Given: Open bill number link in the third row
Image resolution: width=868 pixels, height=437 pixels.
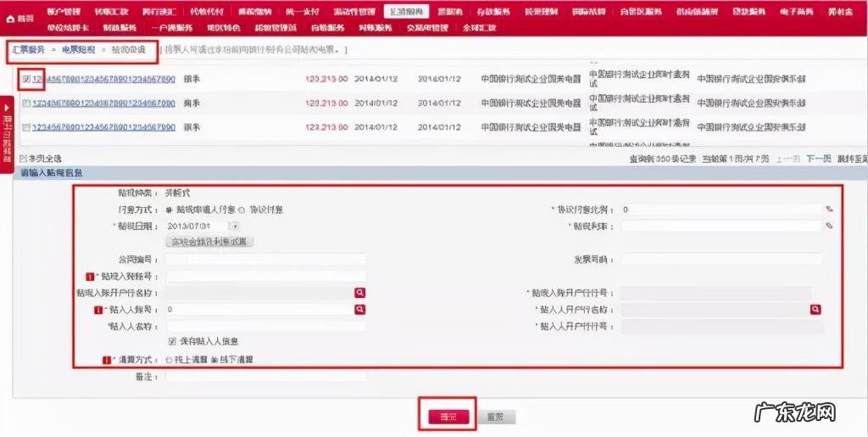Looking at the screenshot, I should [104, 126].
